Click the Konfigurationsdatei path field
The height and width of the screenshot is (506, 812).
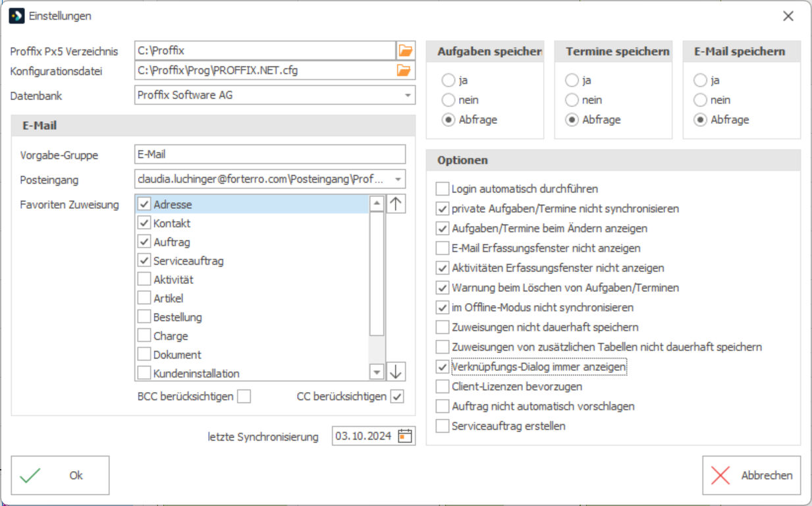[265, 70]
